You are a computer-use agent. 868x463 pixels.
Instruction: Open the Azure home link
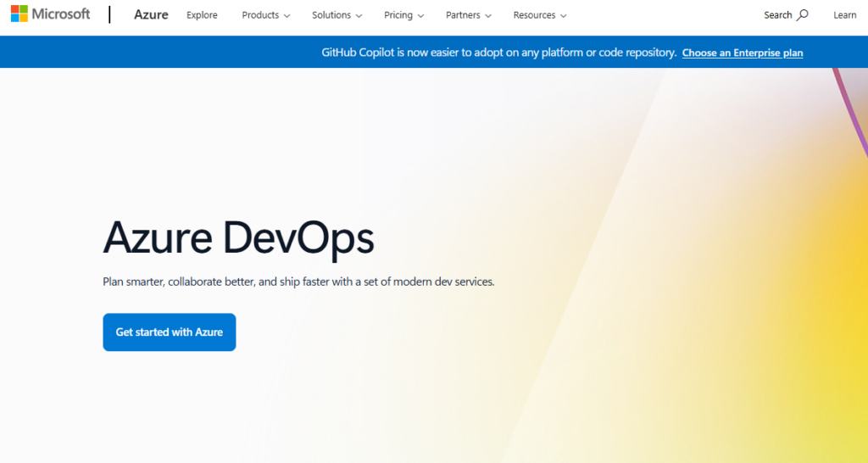(151, 15)
